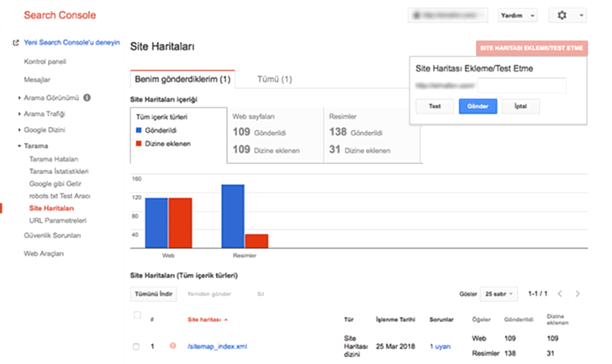Click Tümünü İndir button
612x364 pixels.
pos(153,293)
